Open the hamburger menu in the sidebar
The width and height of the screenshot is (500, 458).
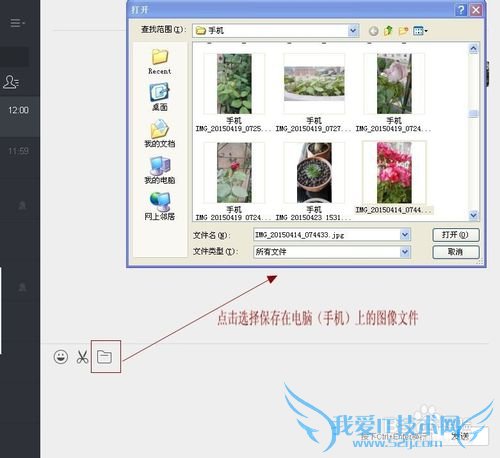[x=17, y=23]
